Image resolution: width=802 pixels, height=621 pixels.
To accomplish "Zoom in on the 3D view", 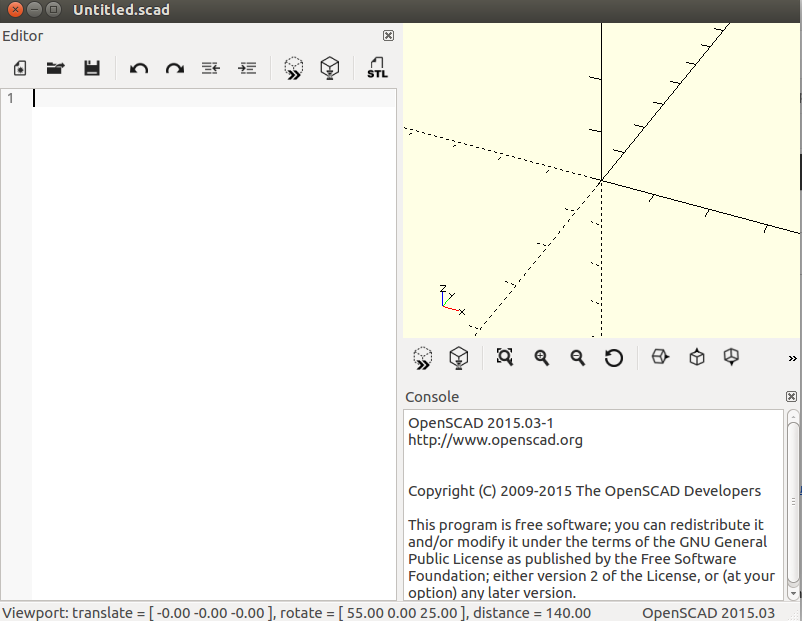I will (542, 357).
